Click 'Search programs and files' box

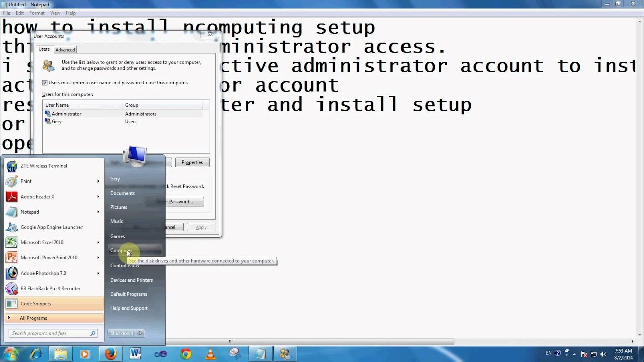(x=53, y=333)
